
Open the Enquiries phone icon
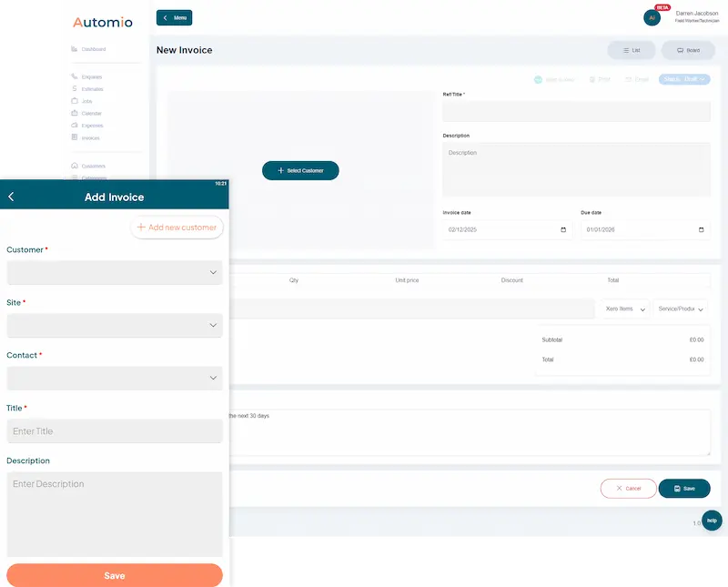click(x=75, y=76)
